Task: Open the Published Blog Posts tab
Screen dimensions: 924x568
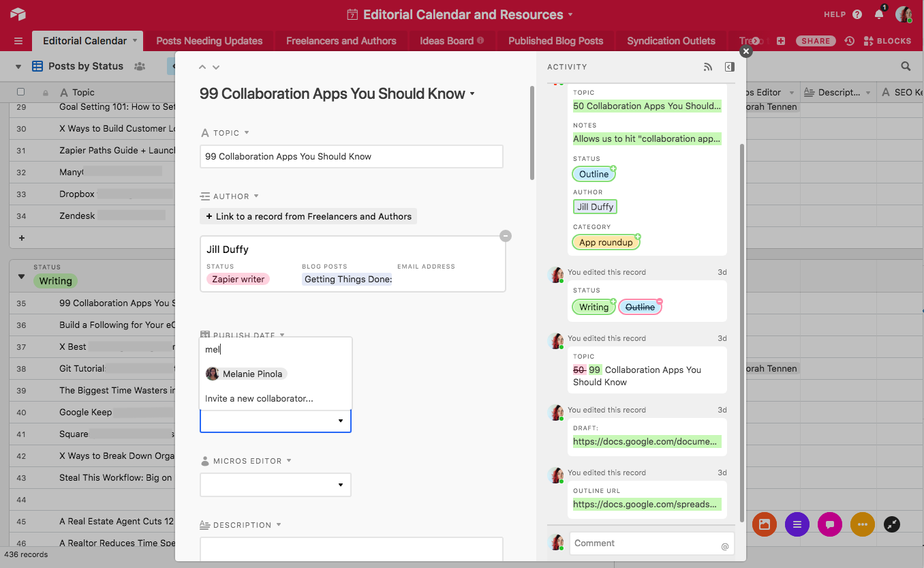Action: click(555, 40)
